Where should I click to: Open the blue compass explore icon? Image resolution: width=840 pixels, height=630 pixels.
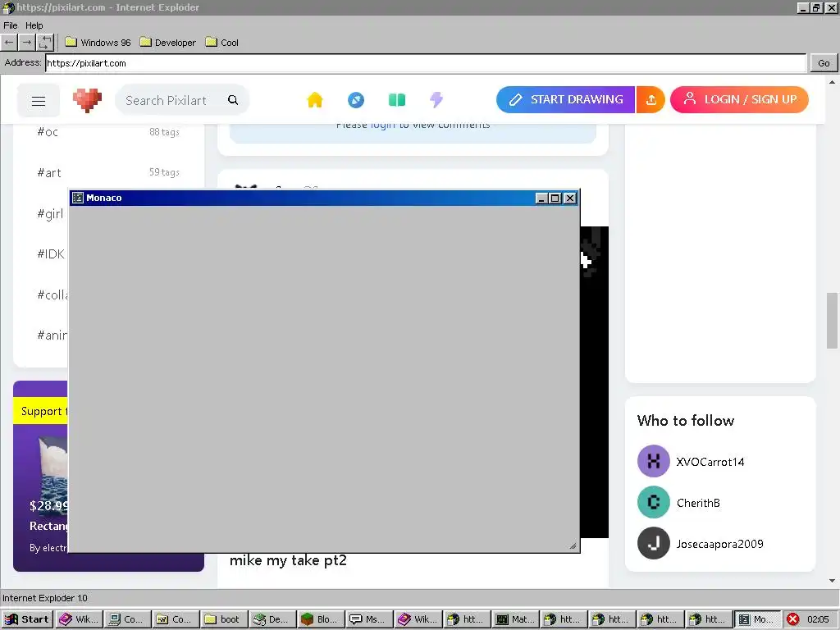(356, 99)
